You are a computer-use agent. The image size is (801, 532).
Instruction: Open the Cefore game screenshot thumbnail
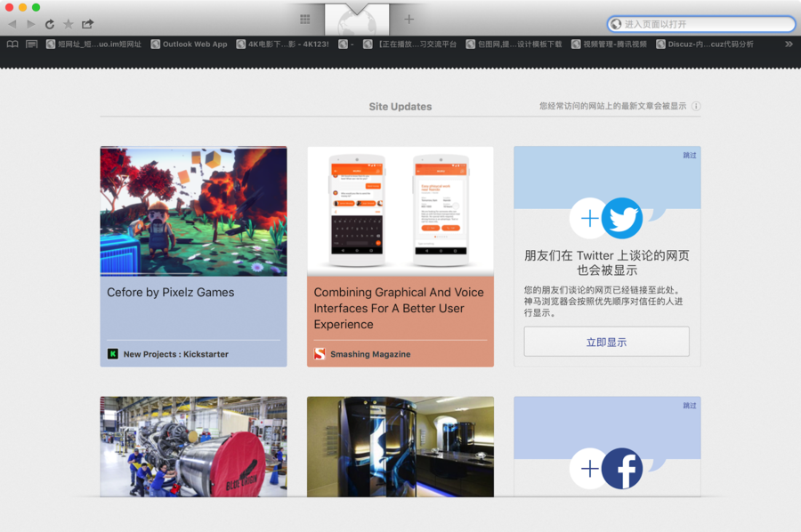pyautogui.click(x=194, y=212)
